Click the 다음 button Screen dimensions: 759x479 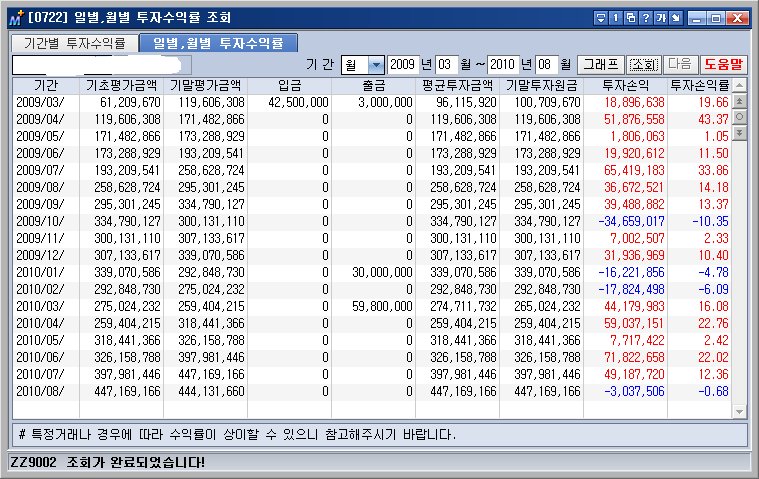(x=680, y=64)
